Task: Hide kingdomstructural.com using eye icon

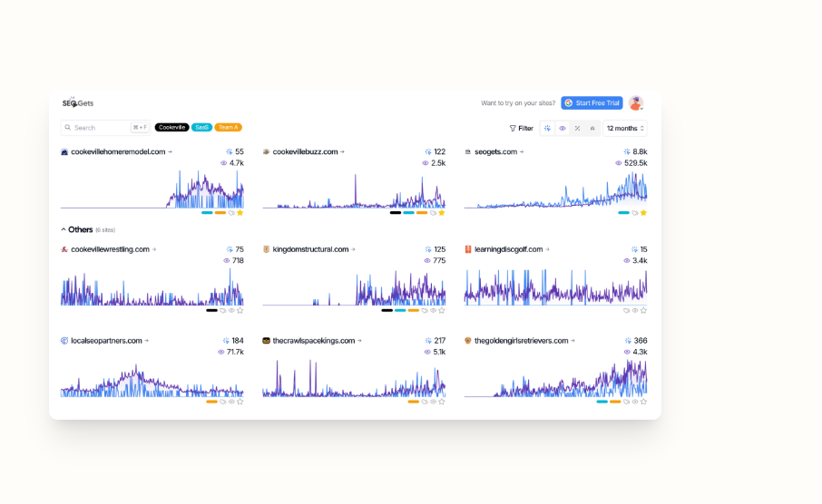Action: coord(433,311)
